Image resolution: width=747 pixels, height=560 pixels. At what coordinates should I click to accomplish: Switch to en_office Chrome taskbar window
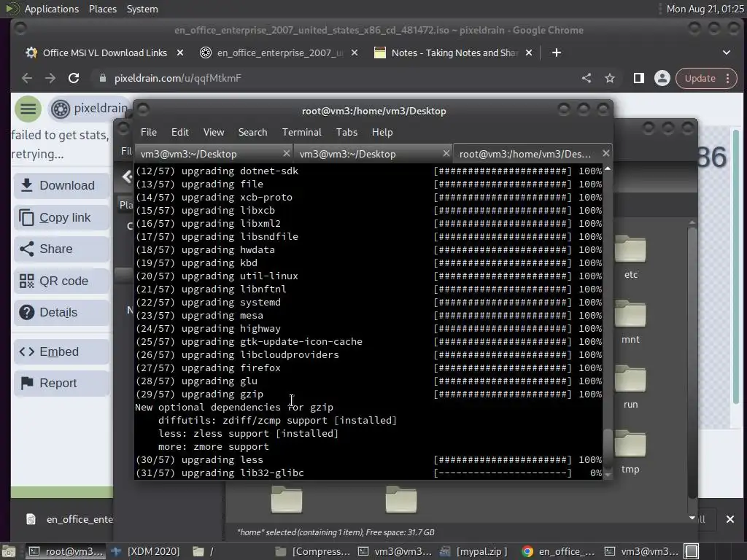click(558, 551)
